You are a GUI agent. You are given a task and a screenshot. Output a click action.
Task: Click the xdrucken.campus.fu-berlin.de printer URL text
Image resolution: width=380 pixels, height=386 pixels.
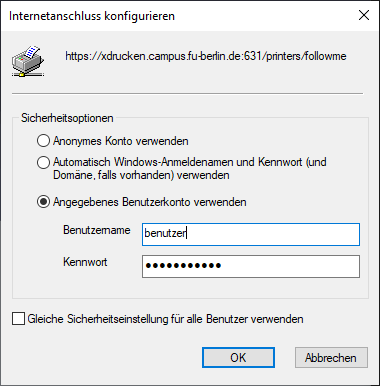[x=206, y=56]
